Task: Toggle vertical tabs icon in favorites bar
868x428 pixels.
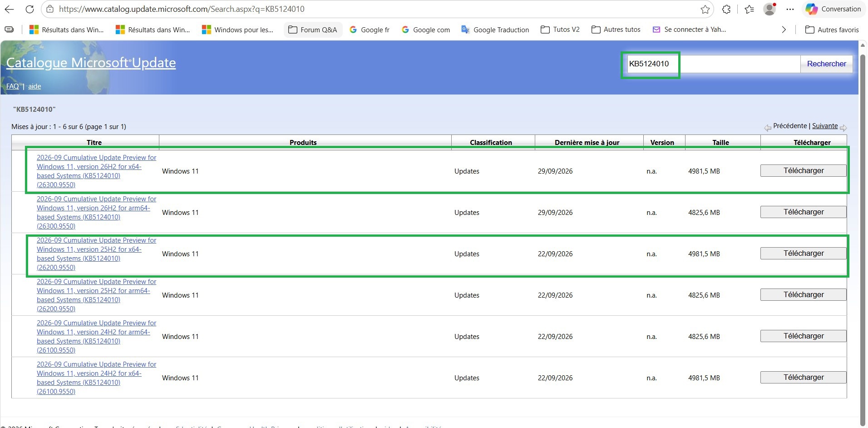Action: click(9, 30)
